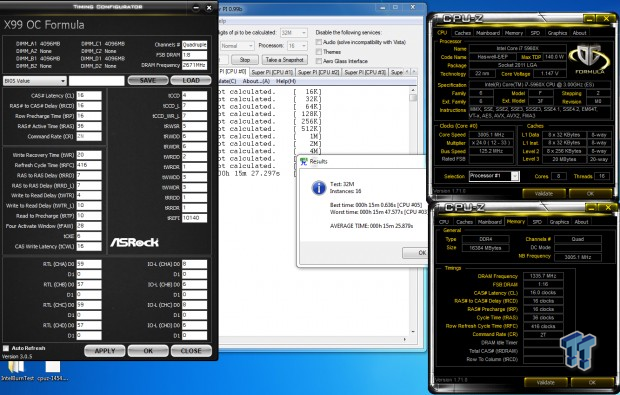
Task: Click Validate in upper CPU-Z window
Action: [x=544, y=193]
